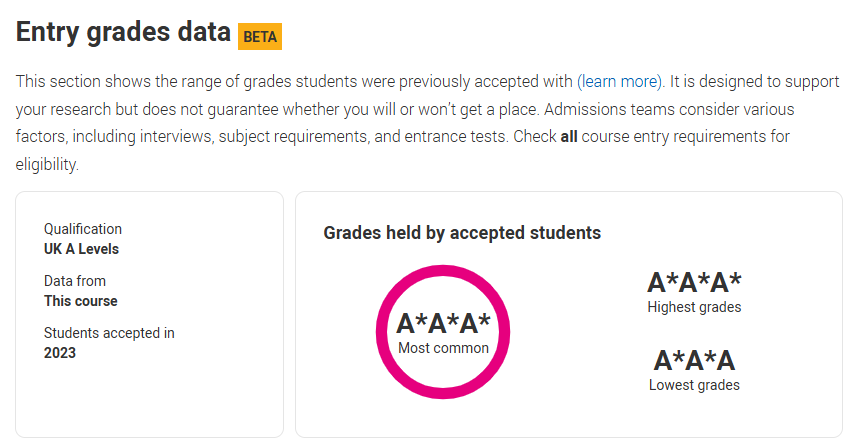Screen dimensions: 855x448
Task: Click the Highest grades label
Action: point(694,307)
